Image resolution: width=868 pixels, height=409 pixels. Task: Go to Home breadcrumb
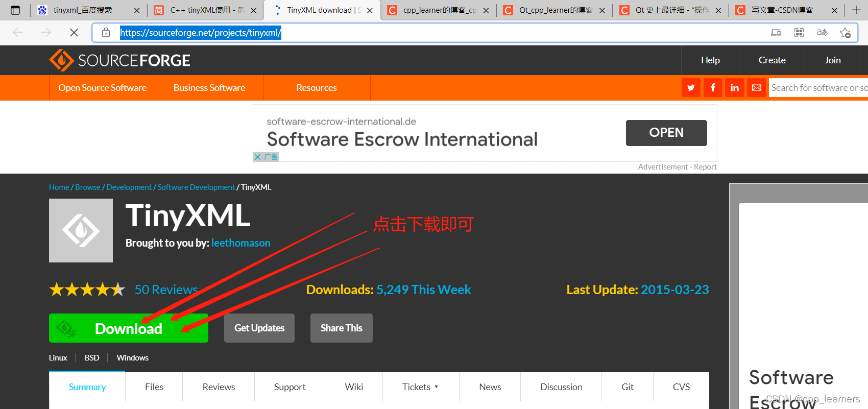[x=59, y=187]
